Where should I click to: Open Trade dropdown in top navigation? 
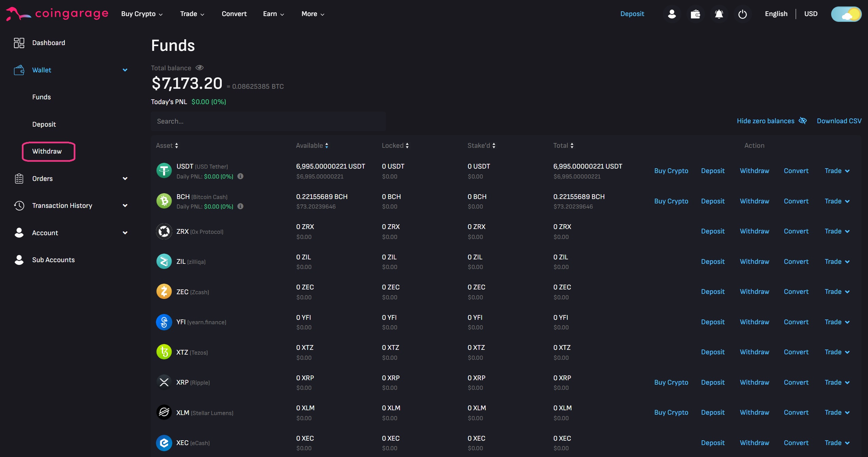click(192, 14)
